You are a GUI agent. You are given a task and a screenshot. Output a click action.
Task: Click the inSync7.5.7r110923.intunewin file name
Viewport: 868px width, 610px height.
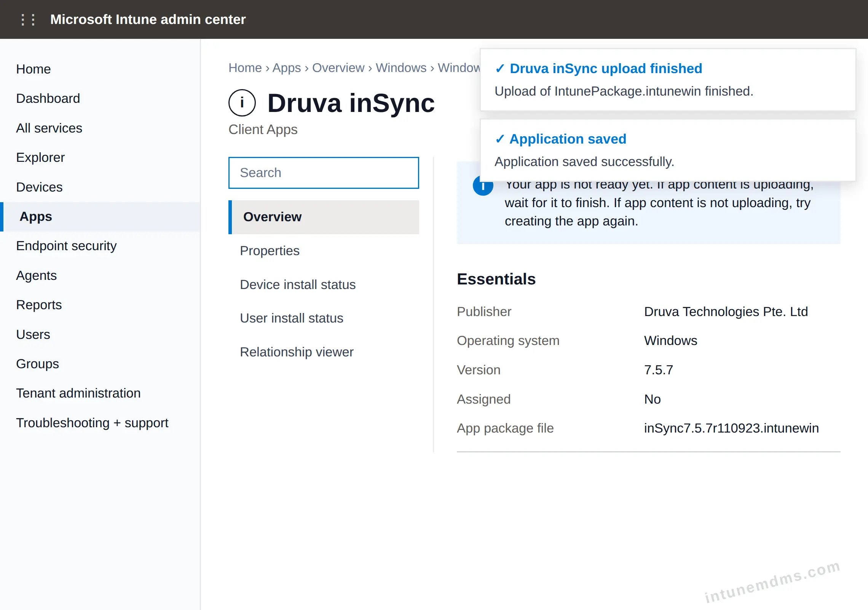[731, 428]
